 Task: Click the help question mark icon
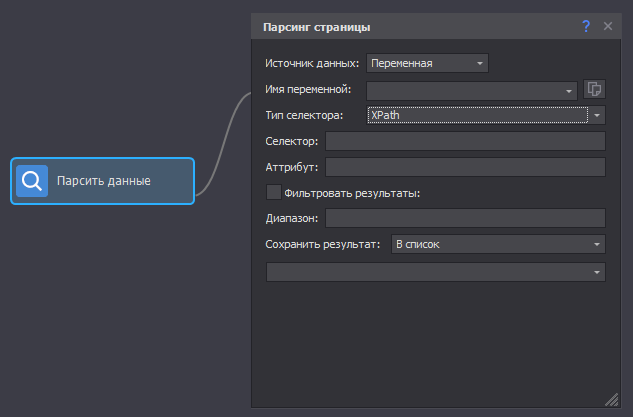(586, 27)
